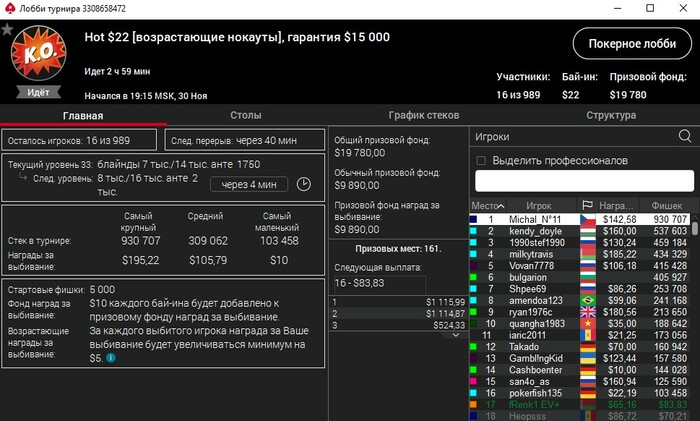Viewport: 700px width, 421px height.
Task: Click След. перерыв: через 40 мин box
Action: 245,140
